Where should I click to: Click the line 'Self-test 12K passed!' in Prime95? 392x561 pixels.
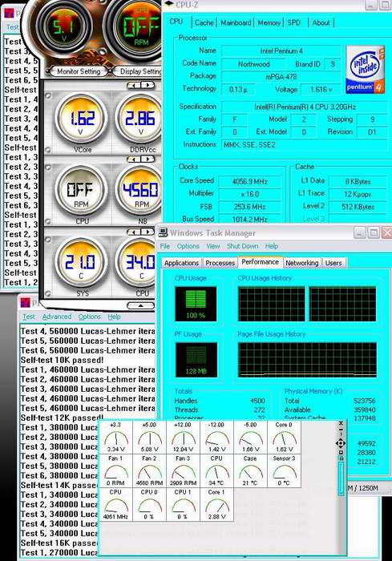tap(62, 418)
